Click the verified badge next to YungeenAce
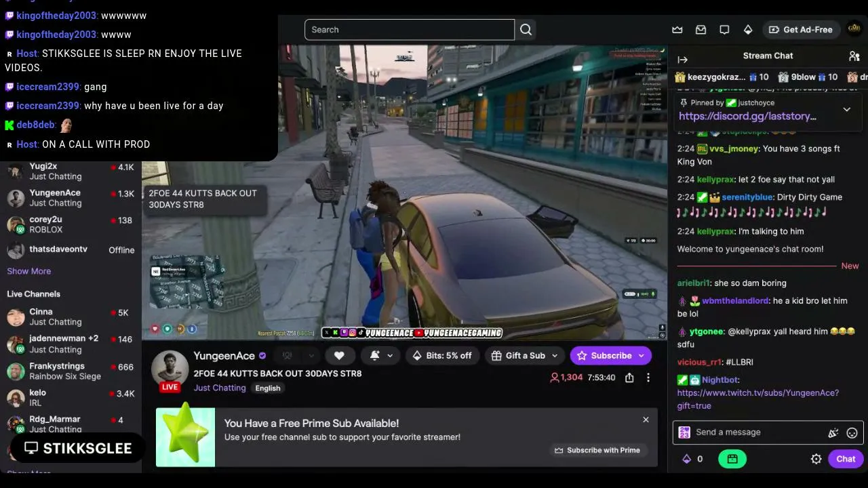The height and width of the screenshot is (488, 868). point(262,356)
